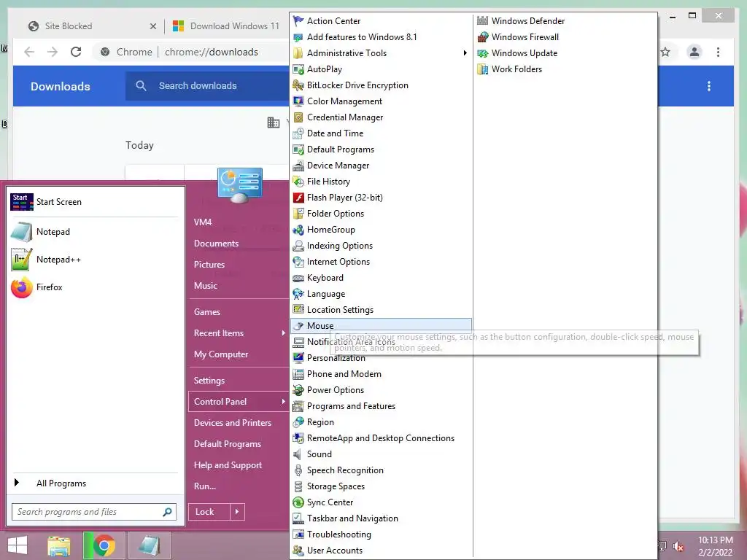Open Downloads page more actions menu
This screenshot has width=747, height=560.
tap(709, 86)
